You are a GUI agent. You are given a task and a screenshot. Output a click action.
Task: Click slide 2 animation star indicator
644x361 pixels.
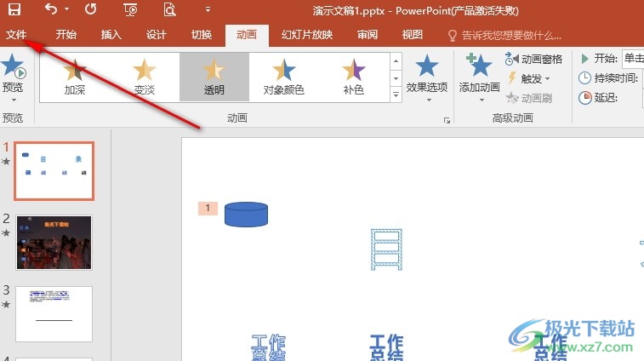(6, 232)
